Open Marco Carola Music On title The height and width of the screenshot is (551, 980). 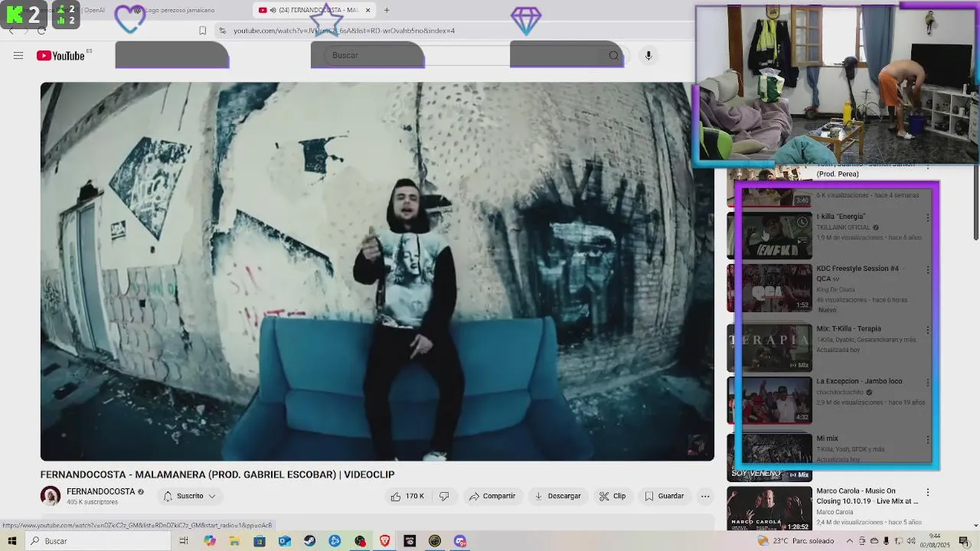[867, 496]
